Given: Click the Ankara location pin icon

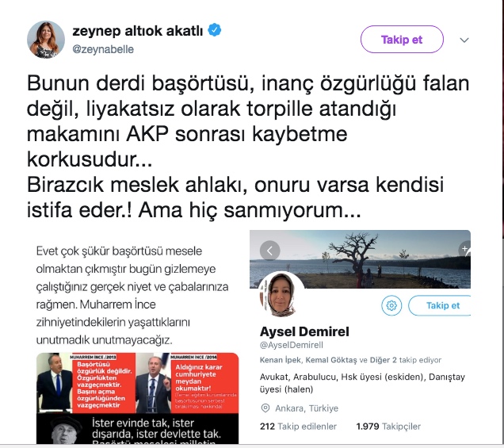Looking at the screenshot, I should (x=265, y=408).
